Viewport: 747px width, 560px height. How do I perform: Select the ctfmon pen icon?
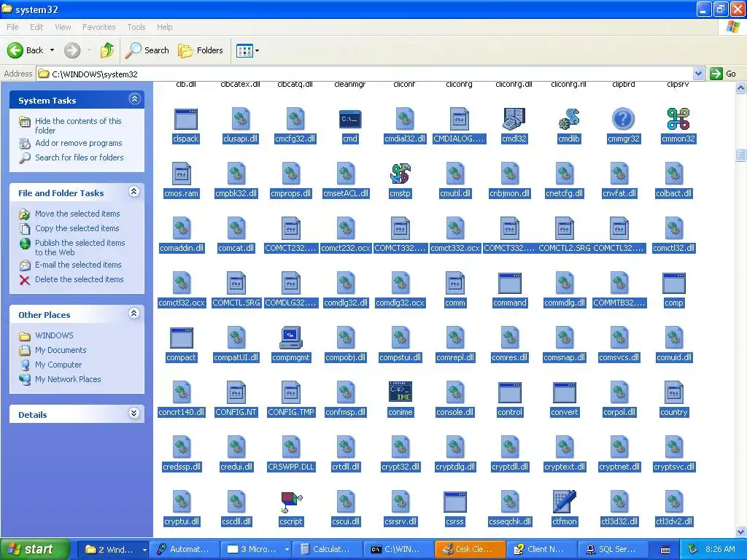(564, 502)
